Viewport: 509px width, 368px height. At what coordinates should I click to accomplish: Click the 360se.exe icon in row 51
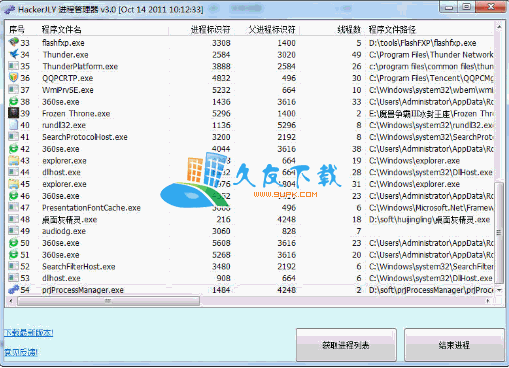[13, 254]
